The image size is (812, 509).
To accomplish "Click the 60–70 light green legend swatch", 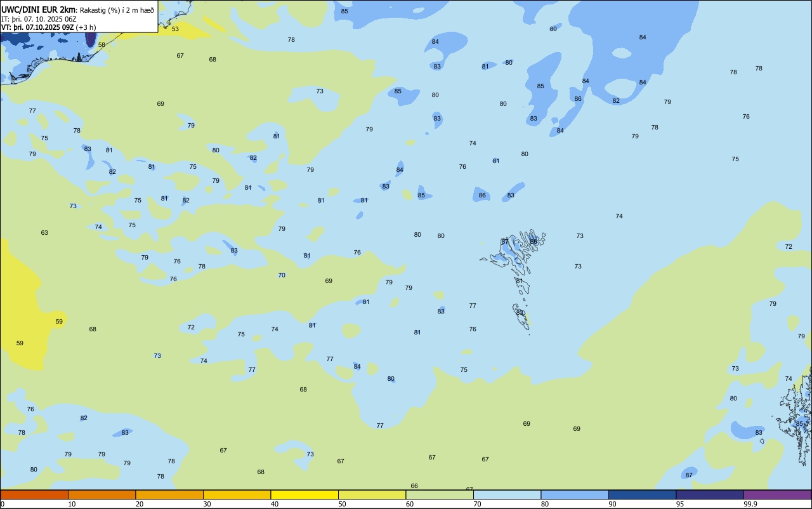I will click(x=440, y=494).
